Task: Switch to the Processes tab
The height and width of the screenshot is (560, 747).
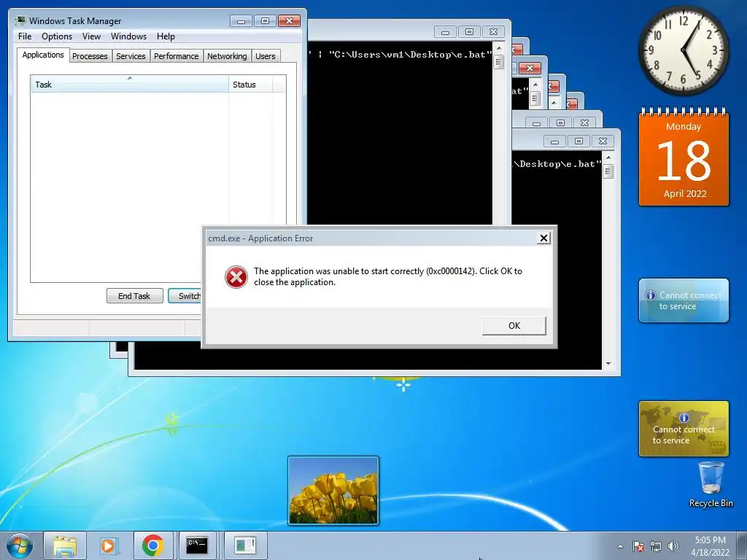Action: (90, 56)
